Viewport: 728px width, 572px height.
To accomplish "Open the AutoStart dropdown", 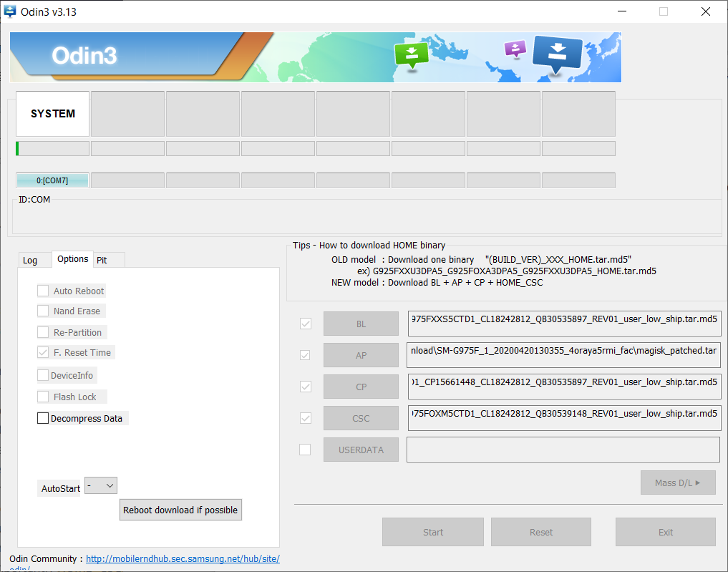I will point(101,485).
